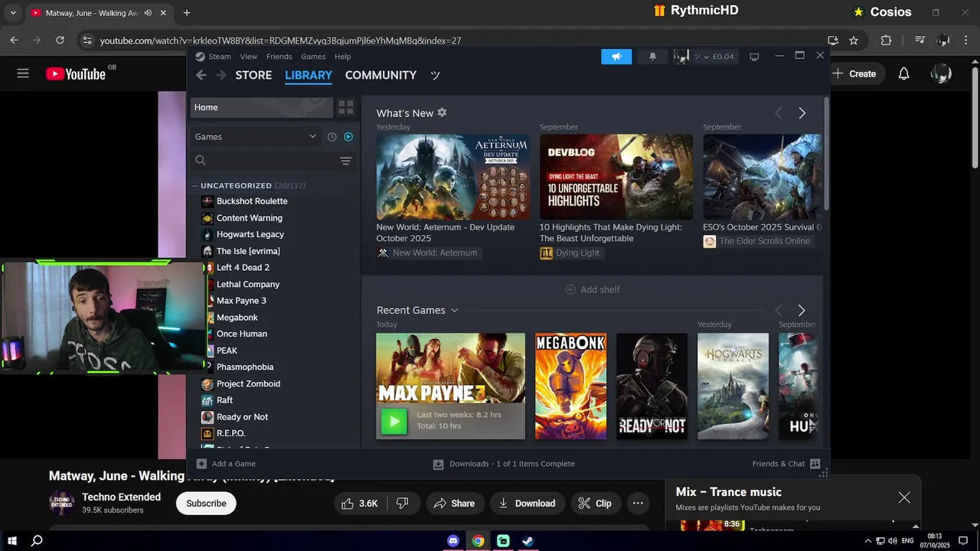This screenshot has height=551, width=980.
Task: Play Max Payne 3 with green button
Action: (x=394, y=421)
